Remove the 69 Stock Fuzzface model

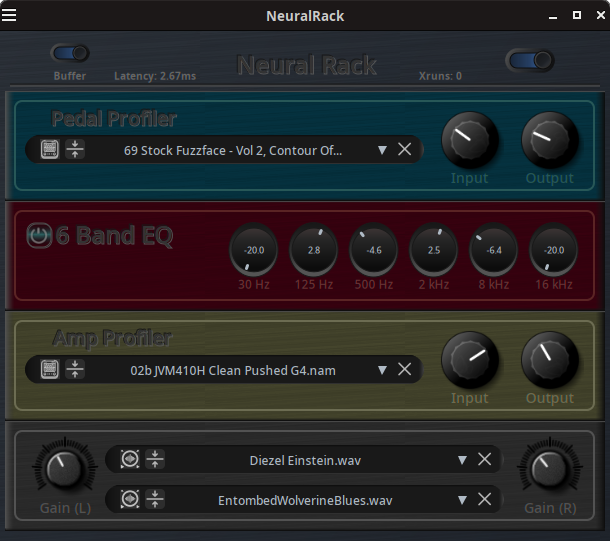[x=405, y=150]
